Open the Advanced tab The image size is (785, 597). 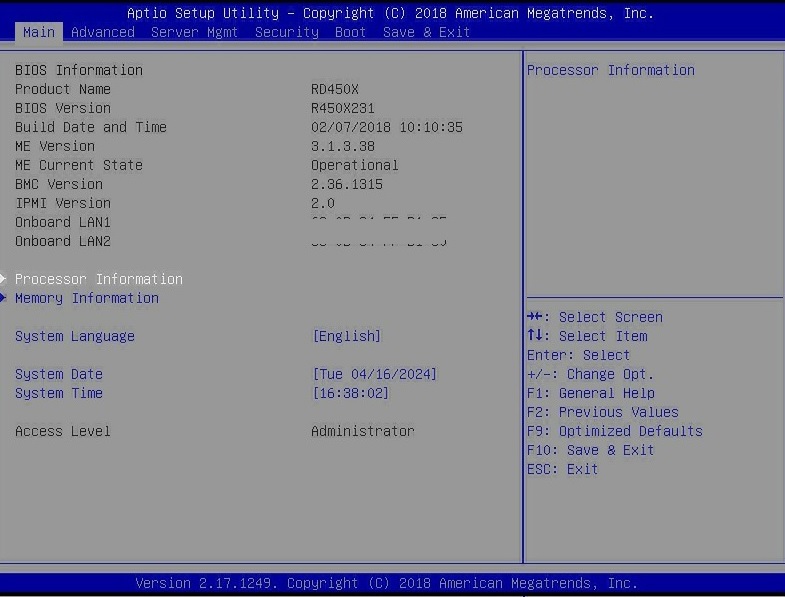point(103,33)
